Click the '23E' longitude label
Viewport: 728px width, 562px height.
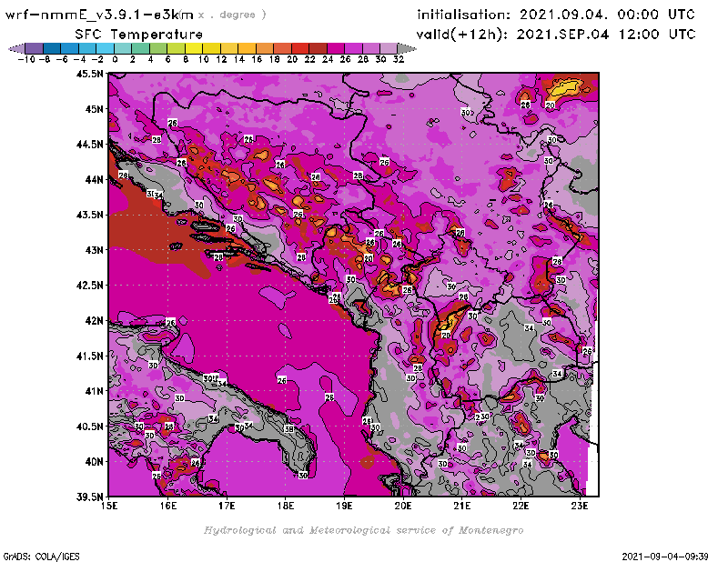(580, 506)
